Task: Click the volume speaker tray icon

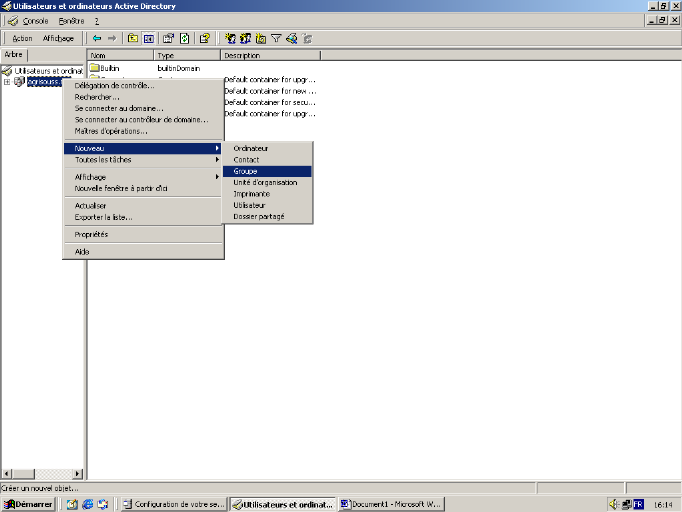Action: pos(614,504)
